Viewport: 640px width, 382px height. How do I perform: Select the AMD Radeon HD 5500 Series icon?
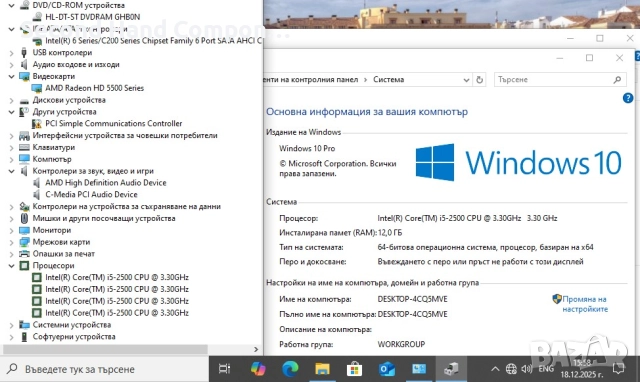[37, 88]
